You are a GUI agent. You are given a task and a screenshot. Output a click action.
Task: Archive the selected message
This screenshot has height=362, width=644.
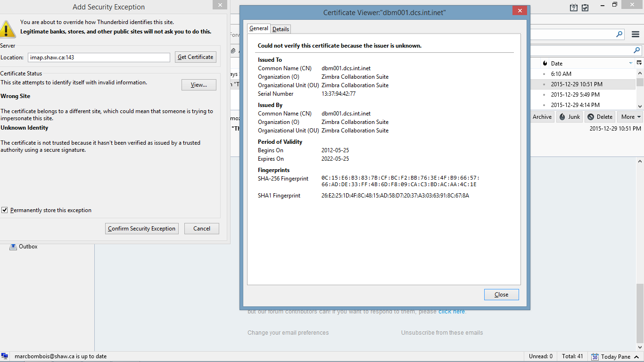542,117
